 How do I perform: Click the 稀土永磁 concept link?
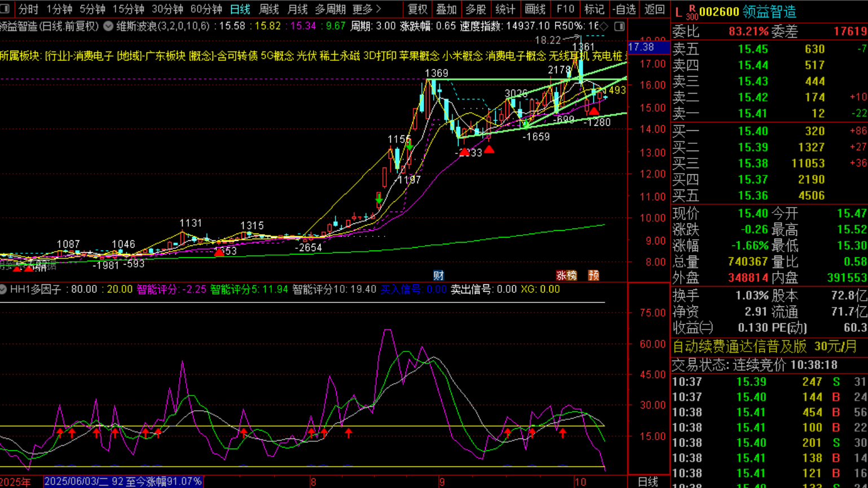[x=340, y=55]
